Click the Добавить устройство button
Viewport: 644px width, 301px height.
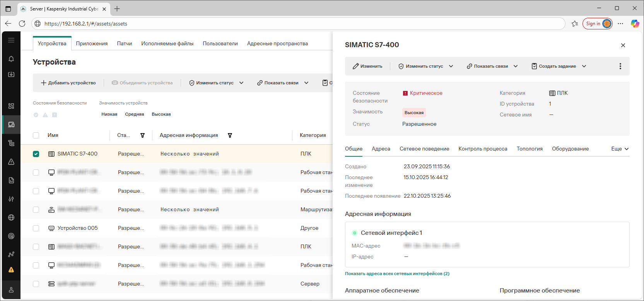[x=68, y=83]
